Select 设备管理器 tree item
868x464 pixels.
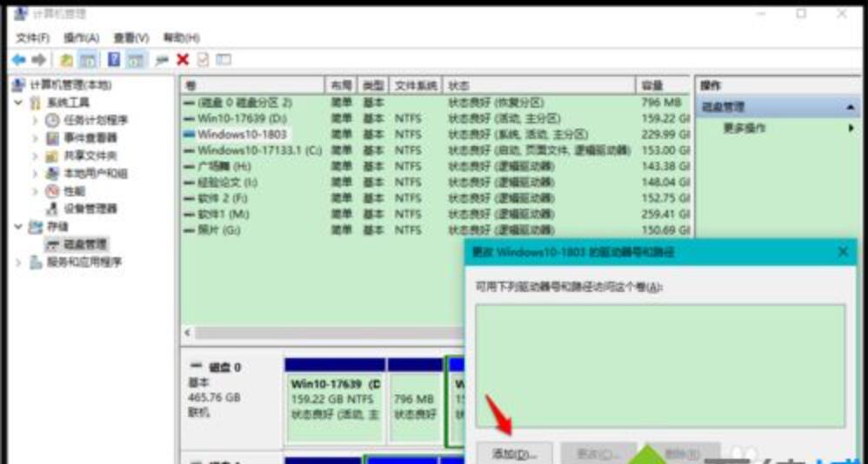coord(90,209)
